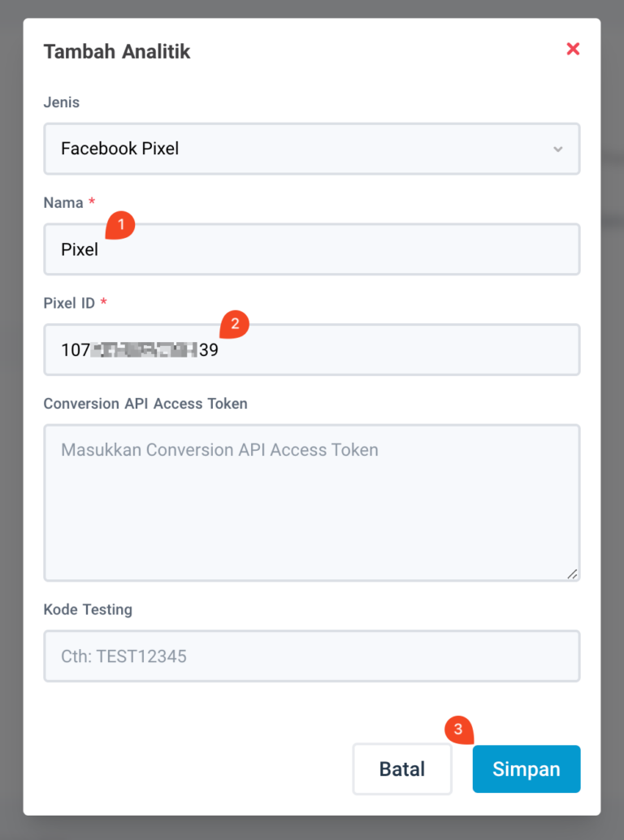Select Facebook Pixel in the Jenis field
This screenshot has width=624, height=840.
pos(312,149)
